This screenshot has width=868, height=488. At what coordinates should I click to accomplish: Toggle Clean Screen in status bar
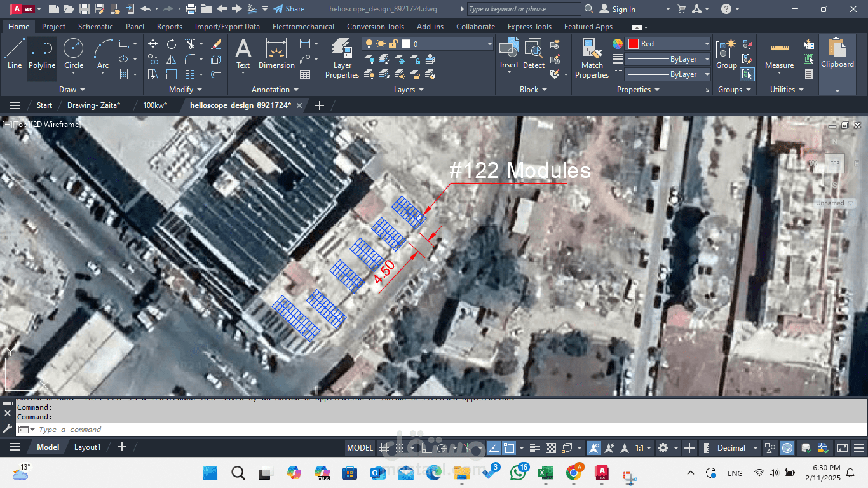843,448
